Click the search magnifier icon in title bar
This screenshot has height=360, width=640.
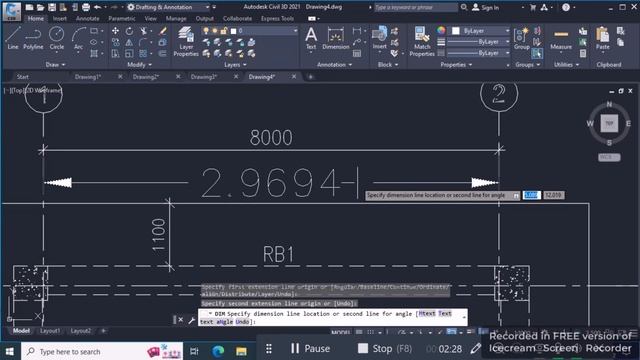tap(464, 7)
